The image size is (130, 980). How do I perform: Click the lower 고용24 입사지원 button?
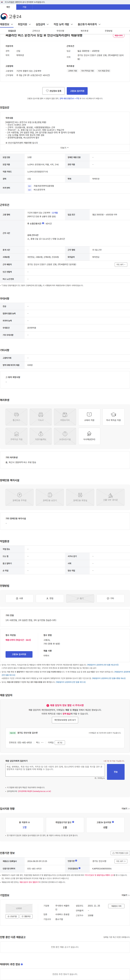click(19, 654)
